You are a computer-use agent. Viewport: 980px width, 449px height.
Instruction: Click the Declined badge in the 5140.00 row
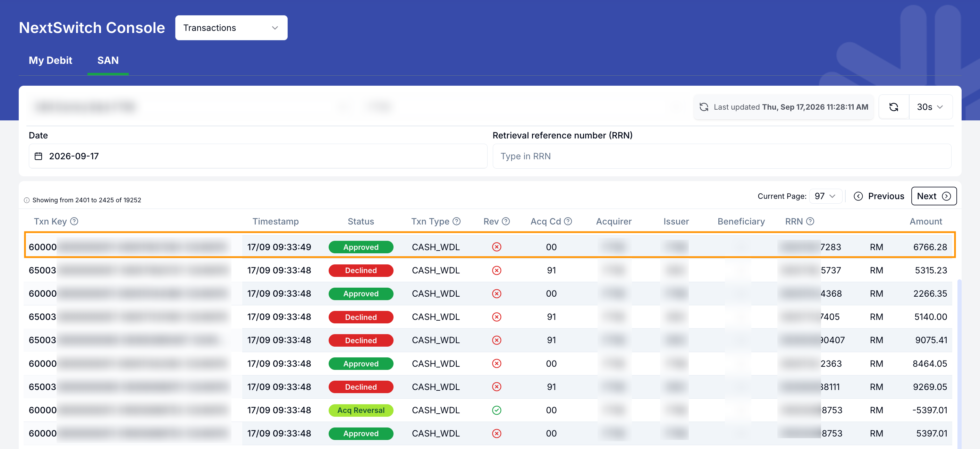361,317
